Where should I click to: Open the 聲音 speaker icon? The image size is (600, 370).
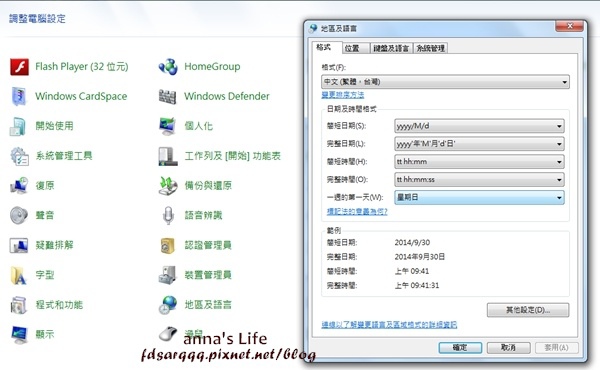point(19,215)
